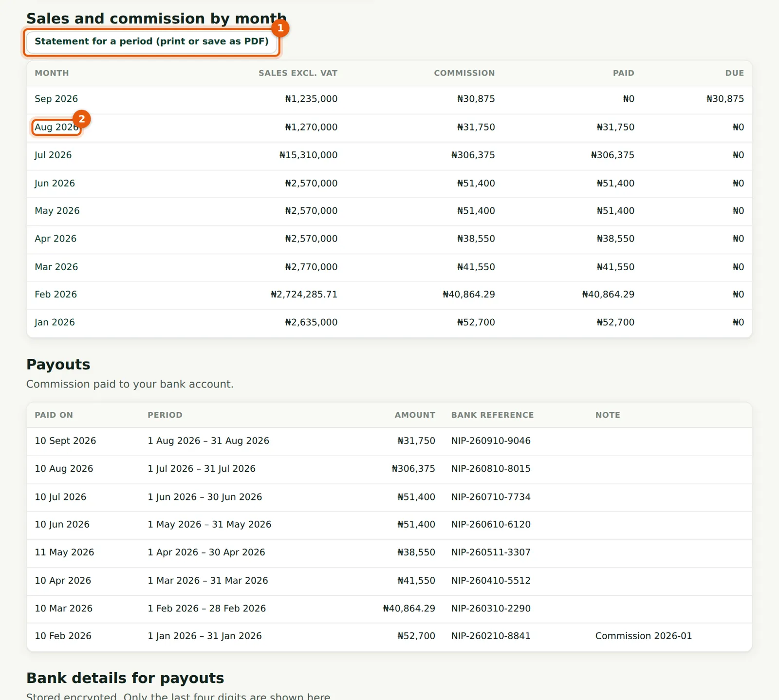Click the Commission 2026-01 note

click(x=643, y=636)
